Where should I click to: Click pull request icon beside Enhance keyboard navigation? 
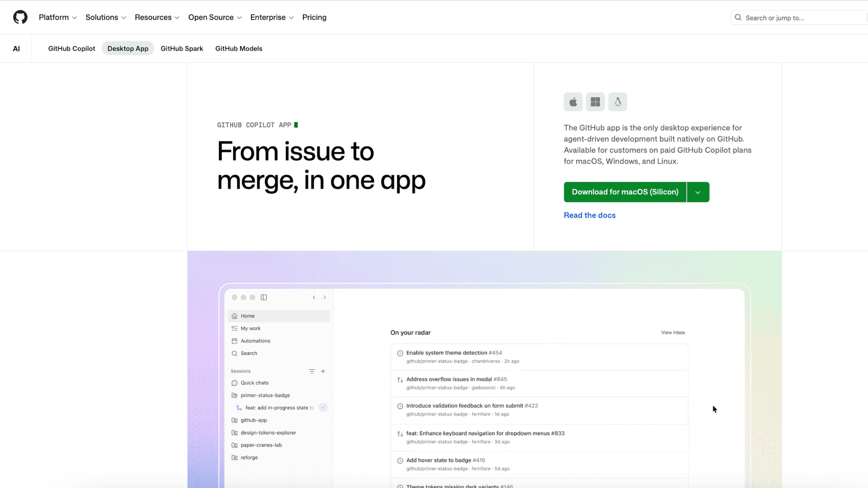tap(400, 434)
